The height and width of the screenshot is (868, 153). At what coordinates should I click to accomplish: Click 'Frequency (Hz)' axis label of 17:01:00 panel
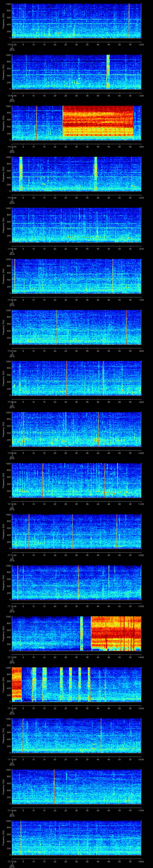point(3,21)
